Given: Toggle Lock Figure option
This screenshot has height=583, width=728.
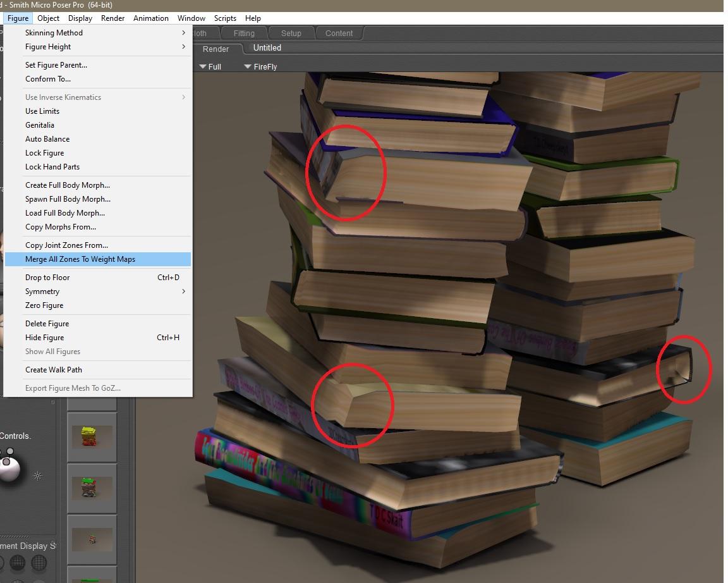Looking at the screenshot, I should pyautogui.click(x=98, y=153).
